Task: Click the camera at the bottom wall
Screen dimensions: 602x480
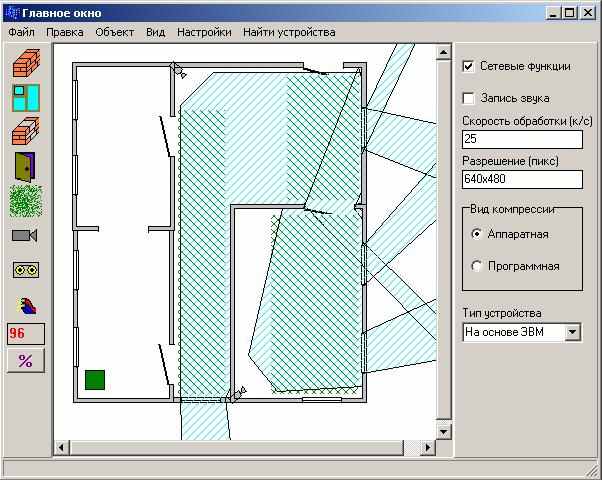Action: click(x=236, y=395)
